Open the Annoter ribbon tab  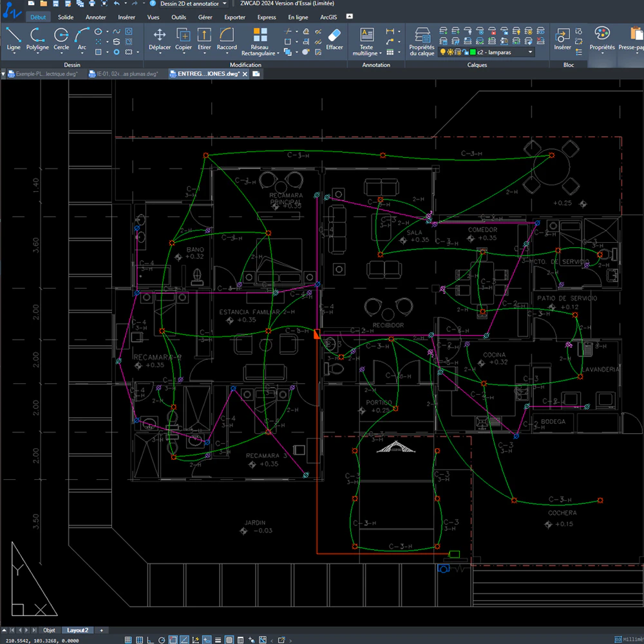96,17
